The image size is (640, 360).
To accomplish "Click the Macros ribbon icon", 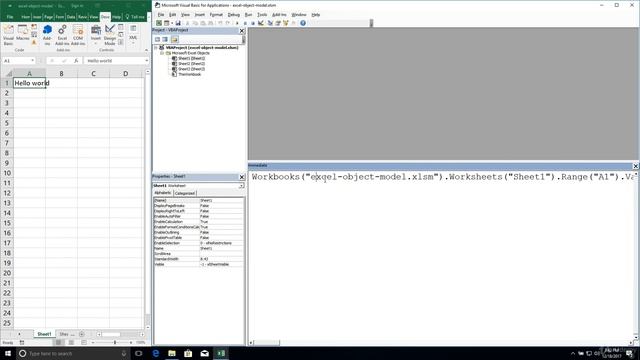I will (22, 33).
